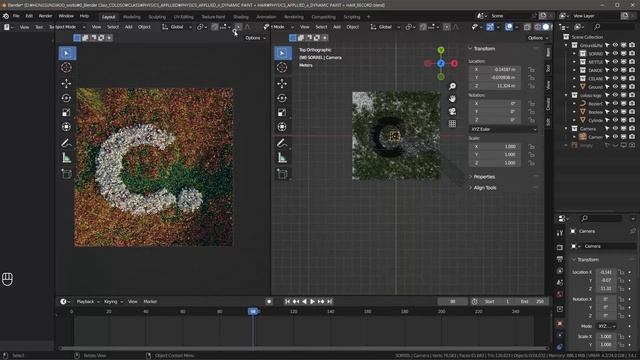Image resolution: width=640 pixels, height=360 pixels.
Task: Open the Playback dropdown in timeline
Action: pos(88,302)
